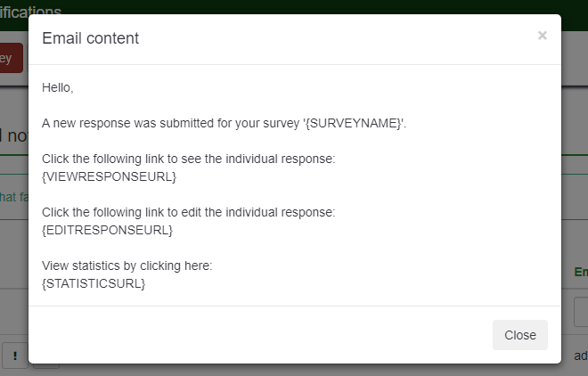Click the 'ad' text at bottom right
Image resolution: width=588 pixels, height=376 pixels.
580,356
